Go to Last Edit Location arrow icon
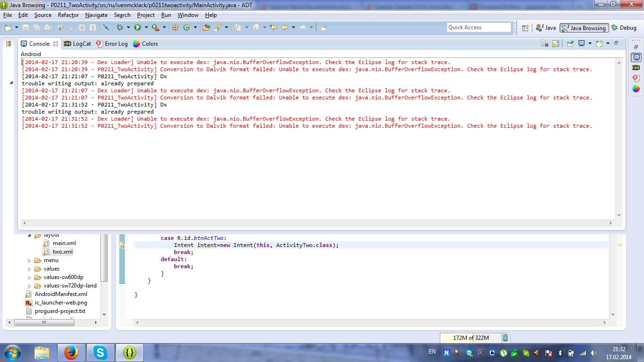This screenshot has width=644, height=362. click(273, 27)
